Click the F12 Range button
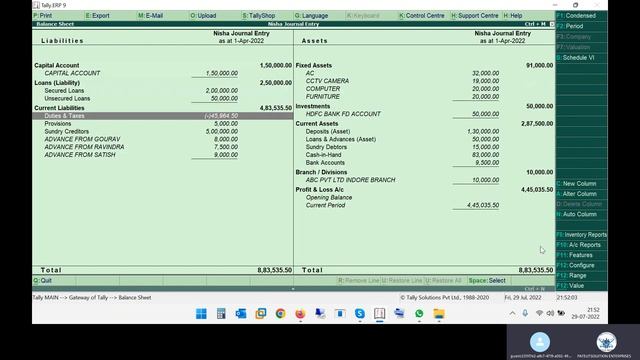 tap(581, 276)
